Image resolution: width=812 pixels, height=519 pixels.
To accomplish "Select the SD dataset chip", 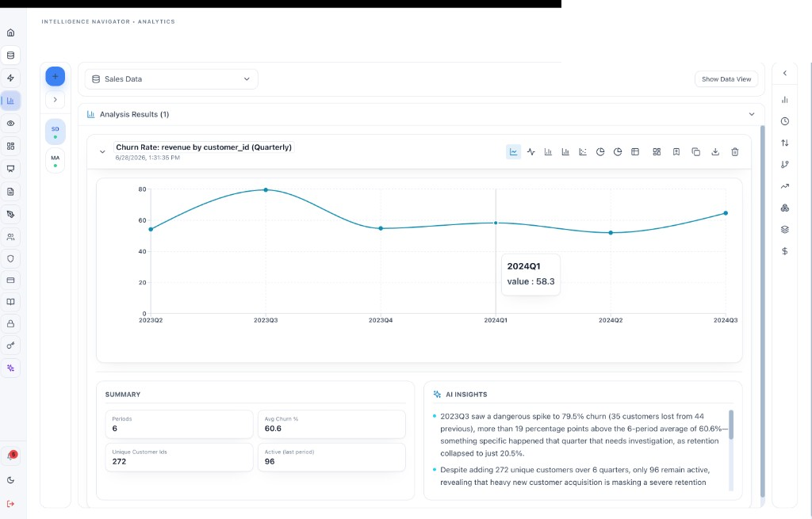I will [x=56, y=132].
